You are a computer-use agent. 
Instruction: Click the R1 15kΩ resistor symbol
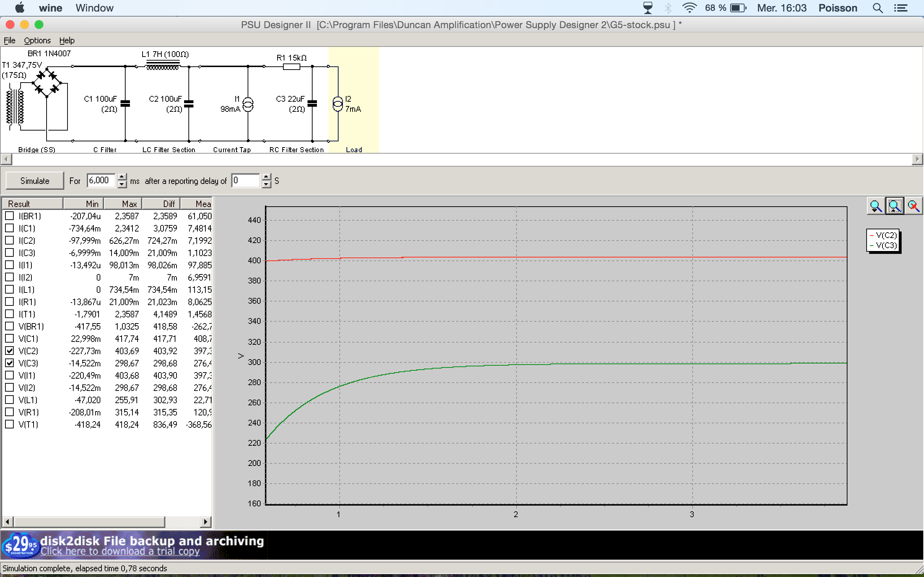291,67
